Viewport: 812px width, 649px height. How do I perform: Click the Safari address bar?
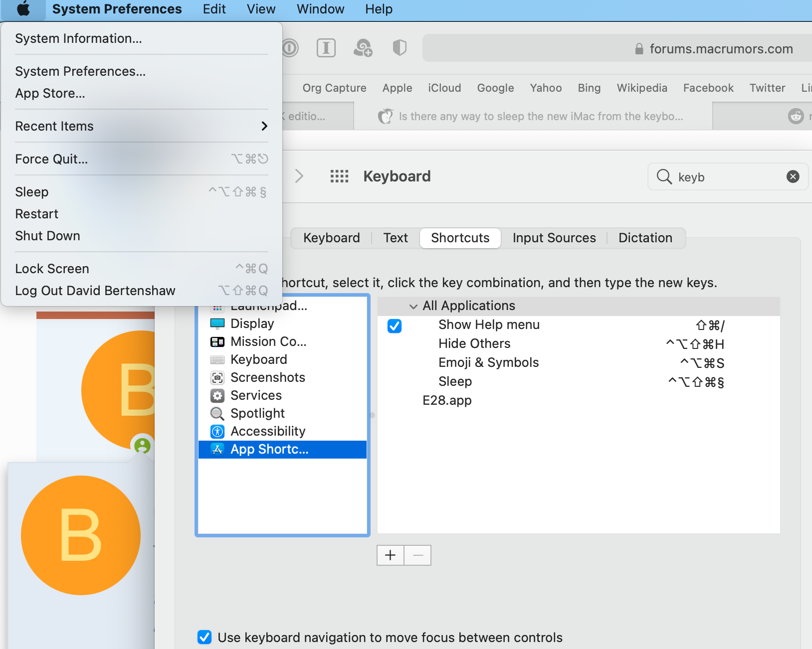(x=617, y=48)
